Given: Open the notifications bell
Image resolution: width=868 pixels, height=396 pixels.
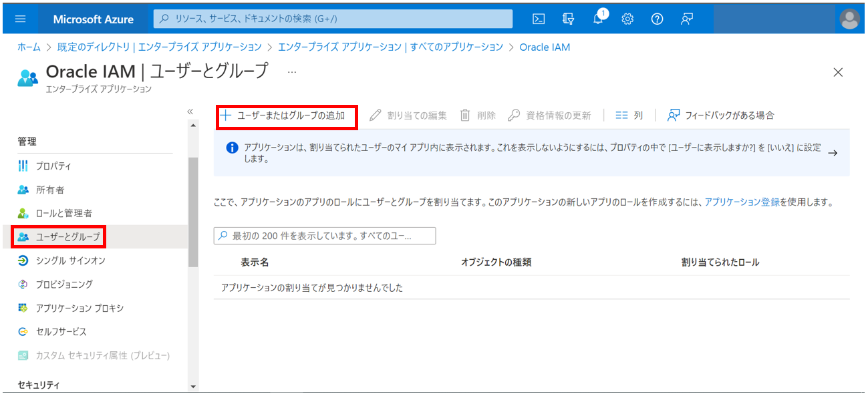Looking at the screenshot, I should coord(599,19).
